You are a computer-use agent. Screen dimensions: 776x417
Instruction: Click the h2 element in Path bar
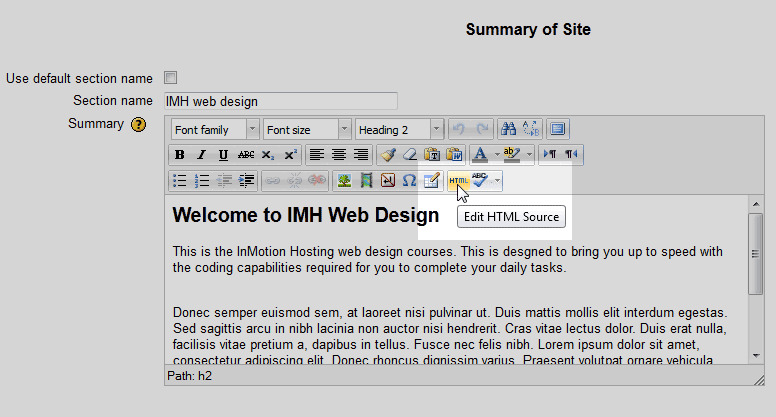204,376
